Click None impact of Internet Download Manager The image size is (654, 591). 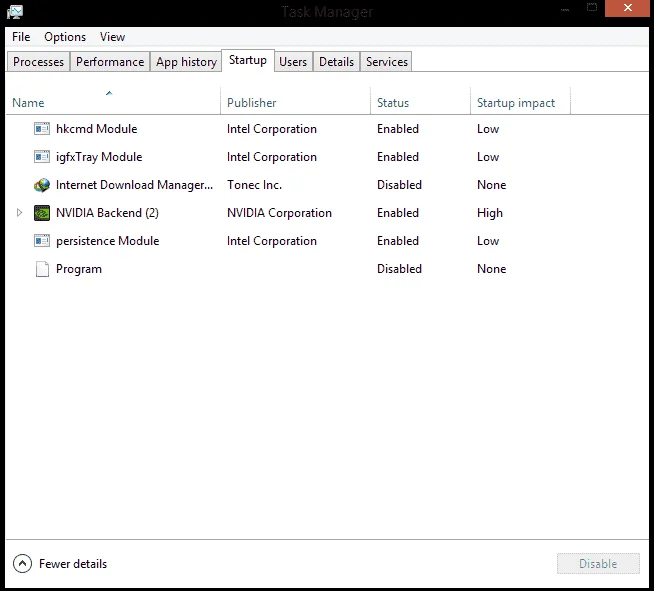tap(492, 185)
